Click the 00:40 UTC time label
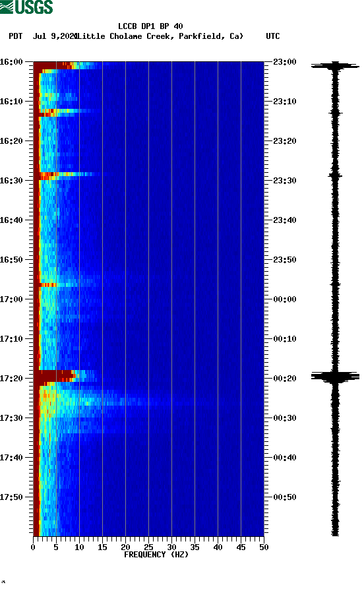Screen dimensions: 364x589 (x=285, y=458)
